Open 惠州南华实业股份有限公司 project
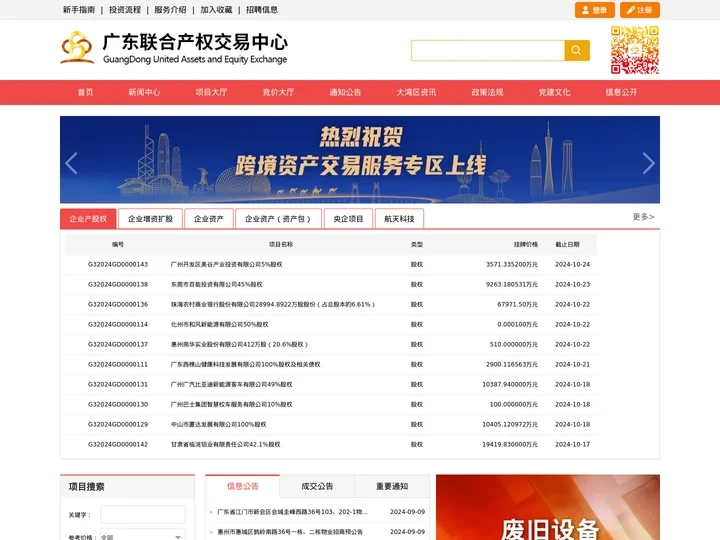This screenshot has width=720, height=540. click(x=239, y=344)
